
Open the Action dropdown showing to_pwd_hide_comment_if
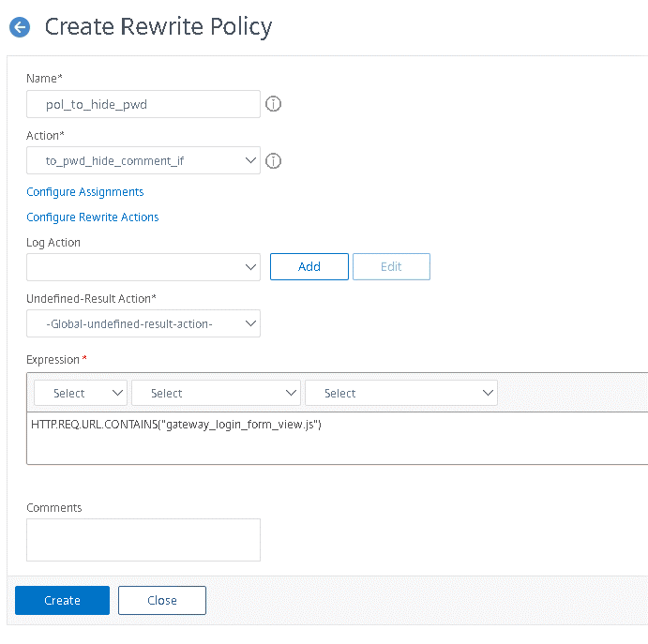143,160
